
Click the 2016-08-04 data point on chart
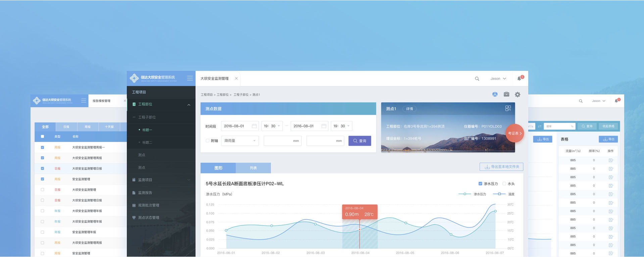[359, 229]
